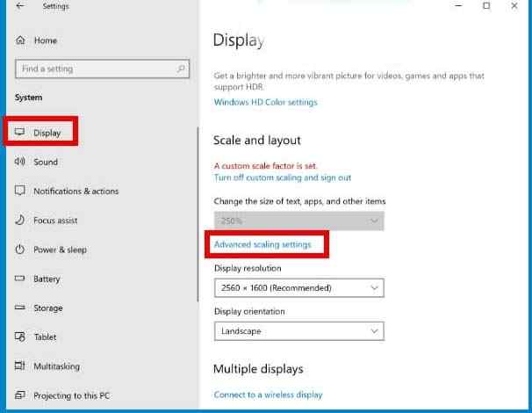This screenshot has height=413, width=532.
Task: Click the Home house icon
Action: tap(20, 40)
